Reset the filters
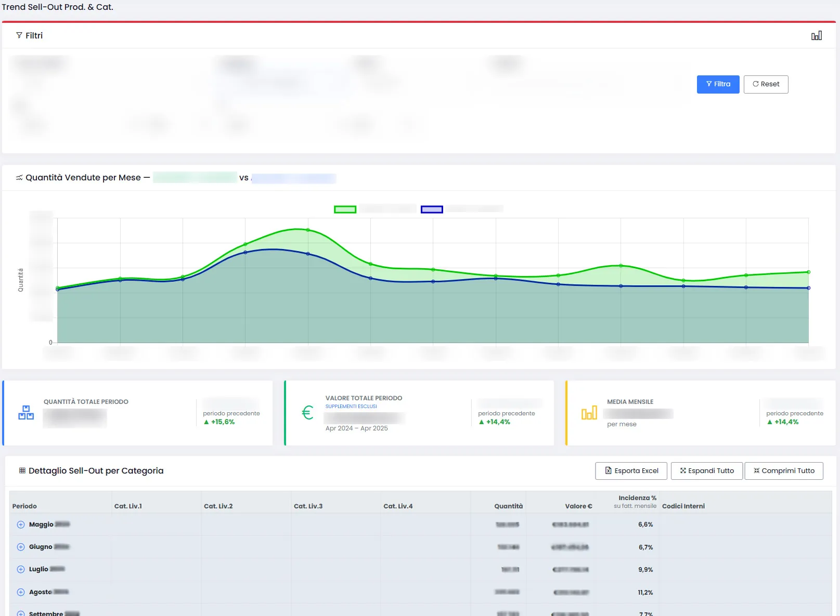The height and width of the screenshot is (616, 840). click(766, 84)
